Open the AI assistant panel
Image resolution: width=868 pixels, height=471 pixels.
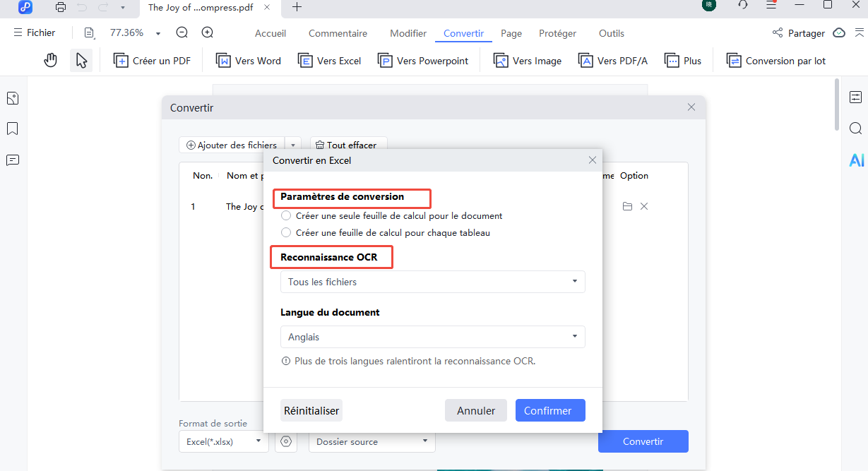click(856, 160)
